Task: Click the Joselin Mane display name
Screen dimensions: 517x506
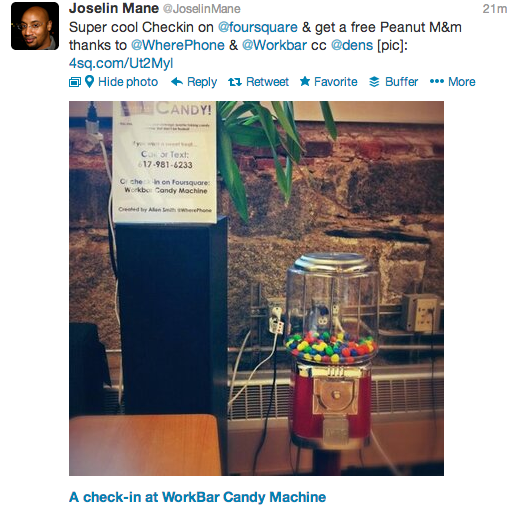Action: click(114, 8)
